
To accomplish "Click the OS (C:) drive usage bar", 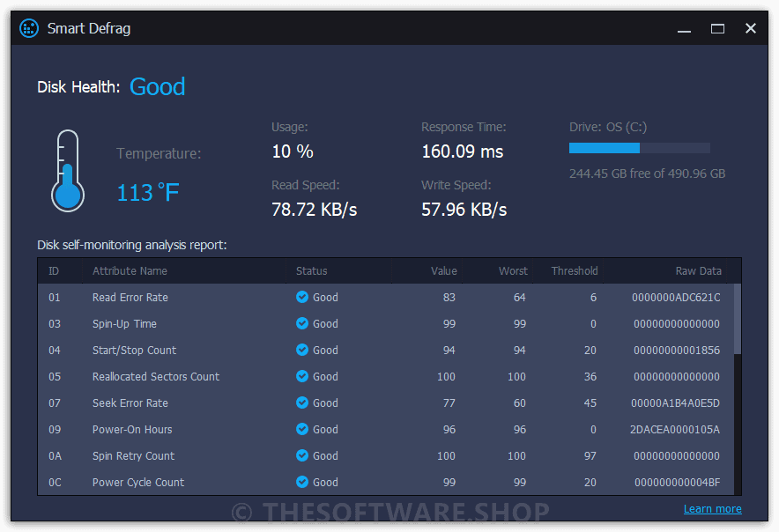I will coord(640,148).
